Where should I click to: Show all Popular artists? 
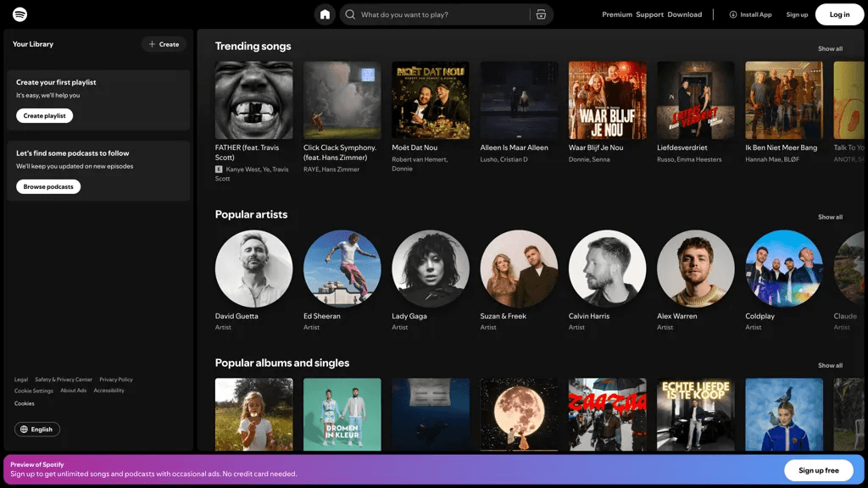830,217
